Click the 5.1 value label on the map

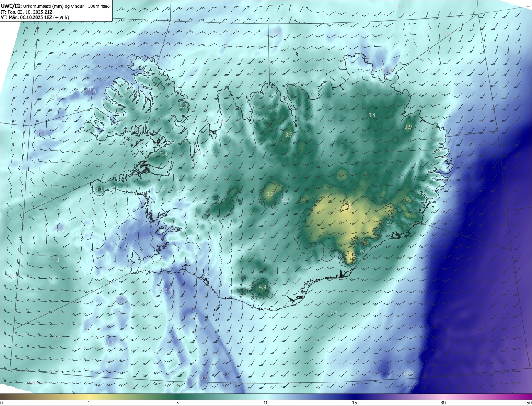99,189
